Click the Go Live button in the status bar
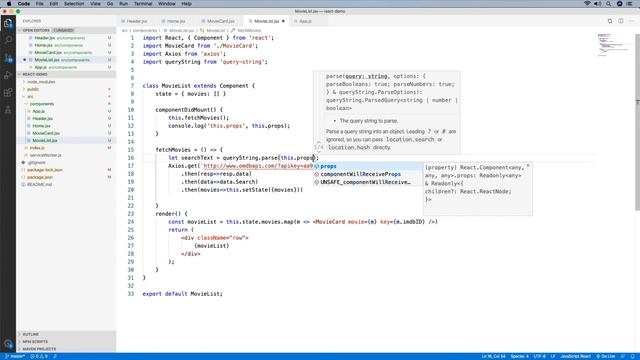The image size is (640, 360). click(606, 356)
